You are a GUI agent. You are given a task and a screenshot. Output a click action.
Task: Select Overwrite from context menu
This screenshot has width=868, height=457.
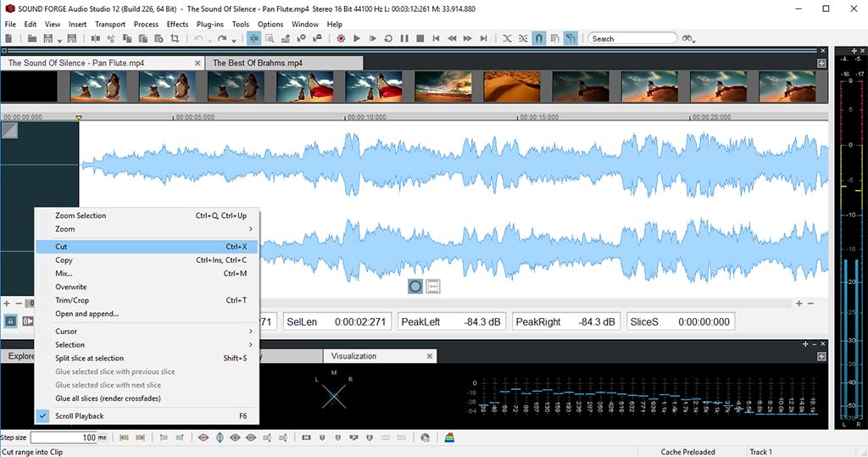click(147, 287)
